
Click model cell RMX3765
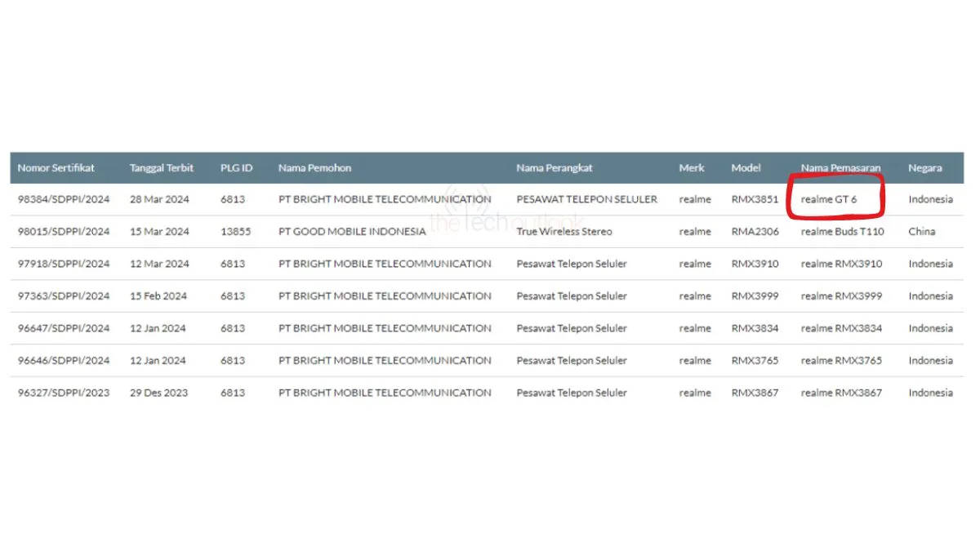coord(755,360)
